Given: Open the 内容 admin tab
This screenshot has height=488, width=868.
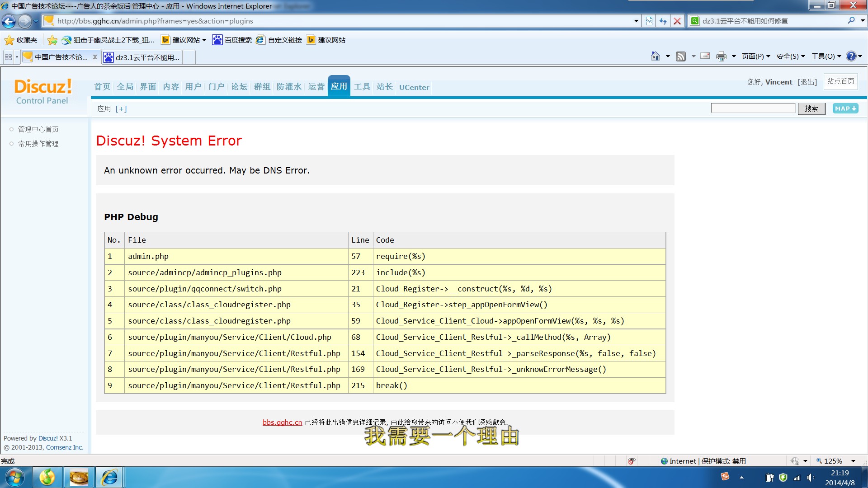Looking at the screenshot, I should [171, 87].
